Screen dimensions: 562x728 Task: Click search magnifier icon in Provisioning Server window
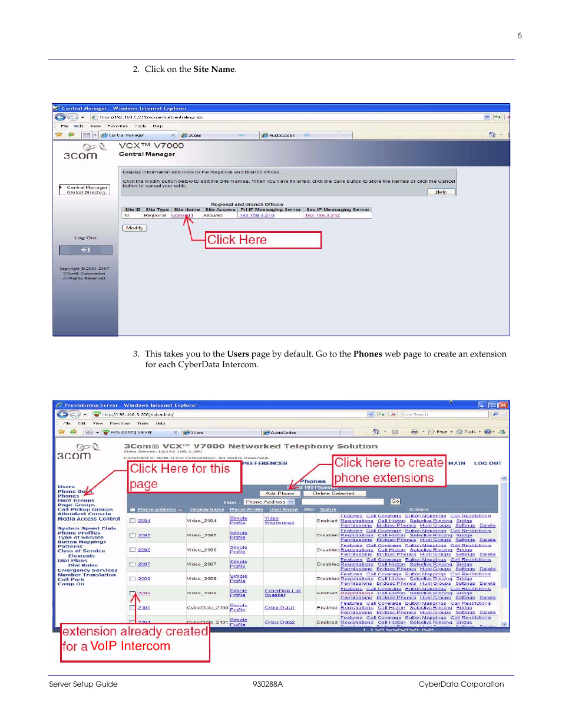click(x=495, y=414)
